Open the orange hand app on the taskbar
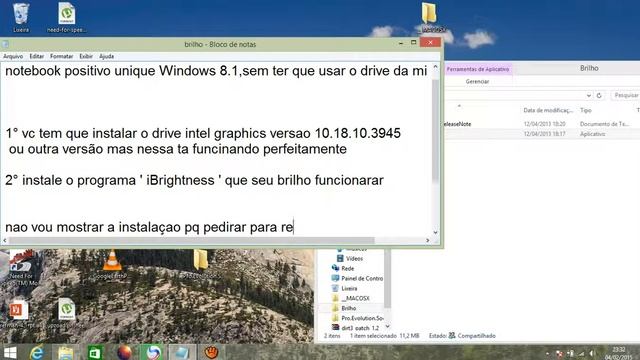The width and height of the screenshot is (640, 360). [211, 353]
